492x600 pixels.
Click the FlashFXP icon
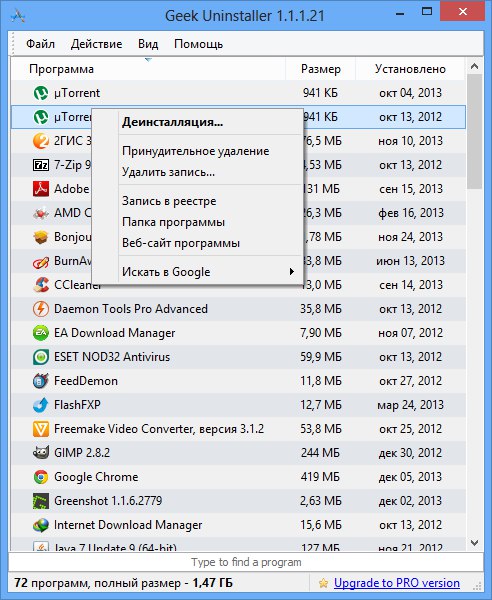tap(41, 405)
